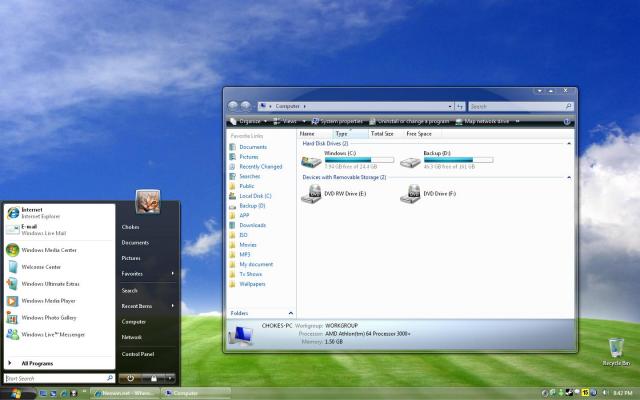The height and width of the screenshot is (400, 640).
Task: Click Uninstall or change a program
Action: 409,121
